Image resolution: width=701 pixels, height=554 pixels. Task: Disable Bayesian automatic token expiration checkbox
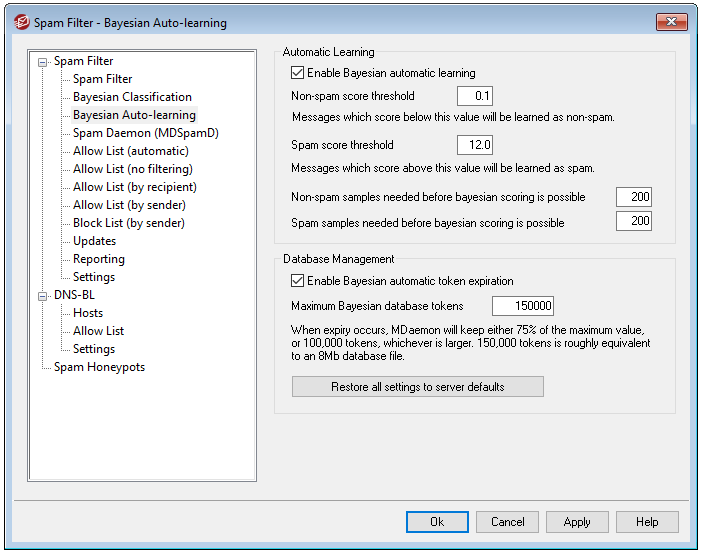[297, 281]
